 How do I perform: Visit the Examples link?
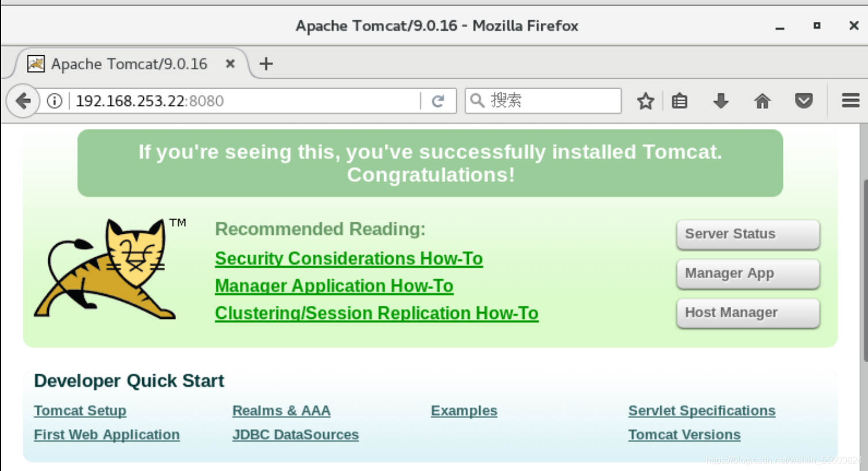pos(464,411)
